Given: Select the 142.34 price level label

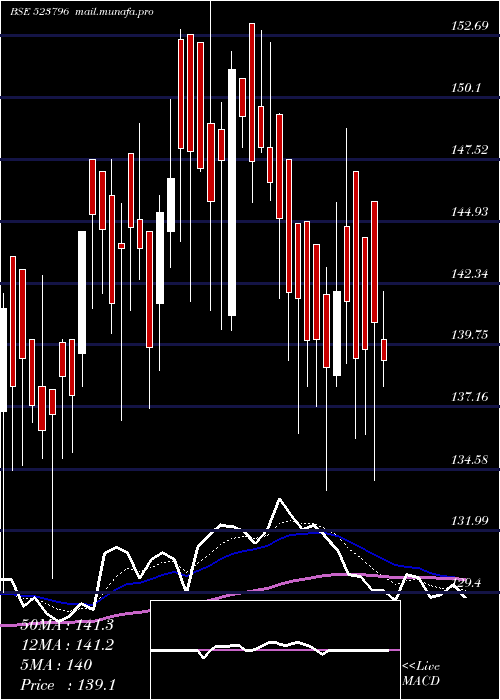Looking at the screenshot, I should [x=470, y=274].
